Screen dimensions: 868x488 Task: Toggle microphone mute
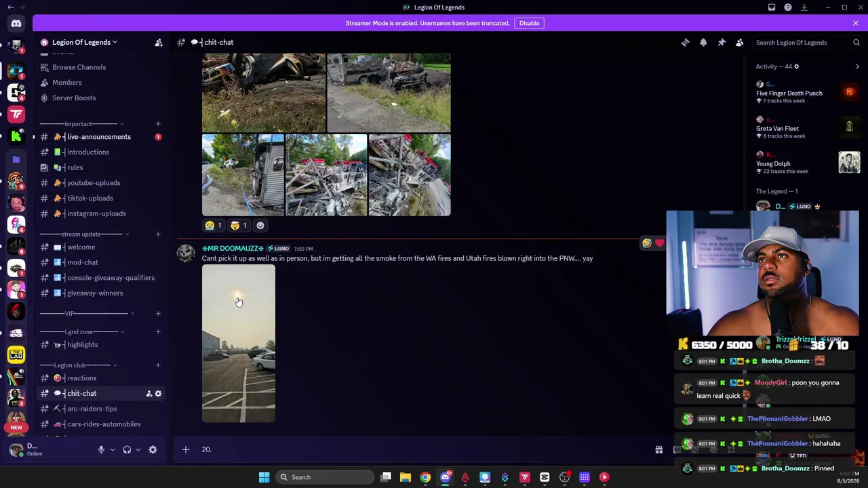(101, 449)
